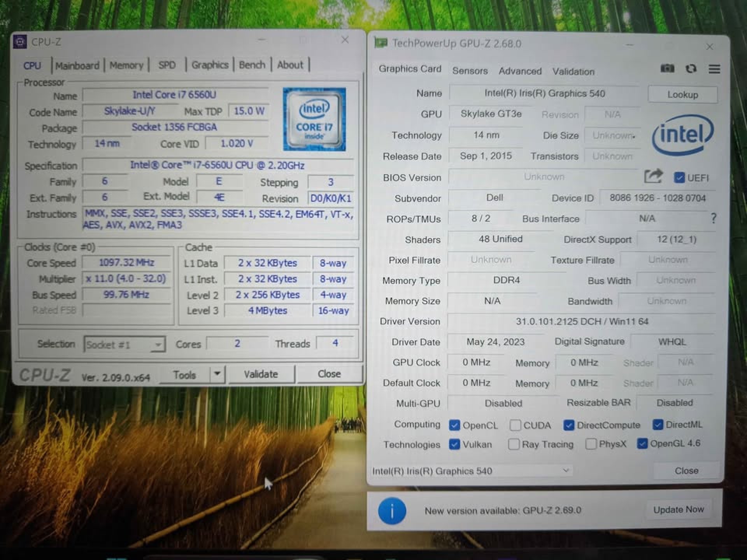This screenshot has height=560, width=747.
Task: Click the Validate button in CPU-Z
Action: 261,374
